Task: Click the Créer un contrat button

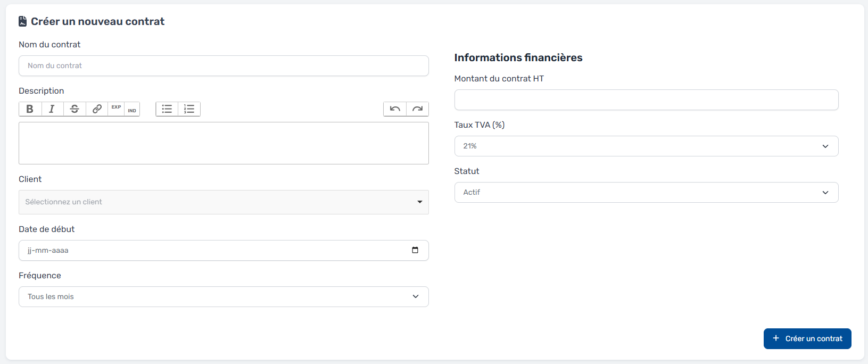Action: pyautogui.click(x=807, y=338)
